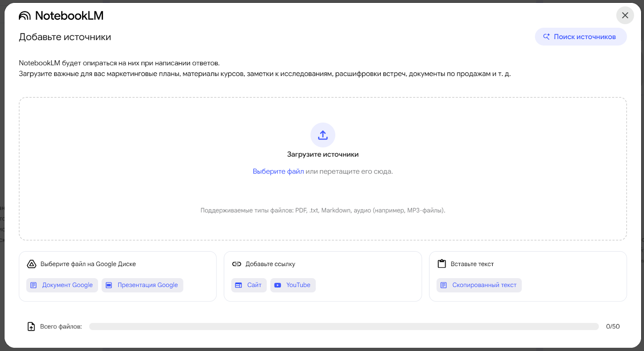This screenshot has width=644, height=351.
Task: Click the source limit progress bar
Action: (344, 326)
